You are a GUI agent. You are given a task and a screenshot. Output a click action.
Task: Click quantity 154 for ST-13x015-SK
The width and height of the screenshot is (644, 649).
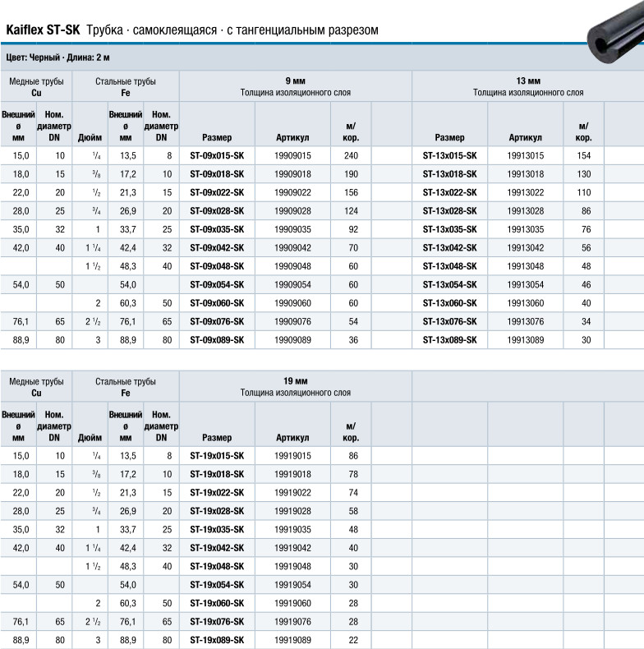pyautogui.click(x=584, y=156)
